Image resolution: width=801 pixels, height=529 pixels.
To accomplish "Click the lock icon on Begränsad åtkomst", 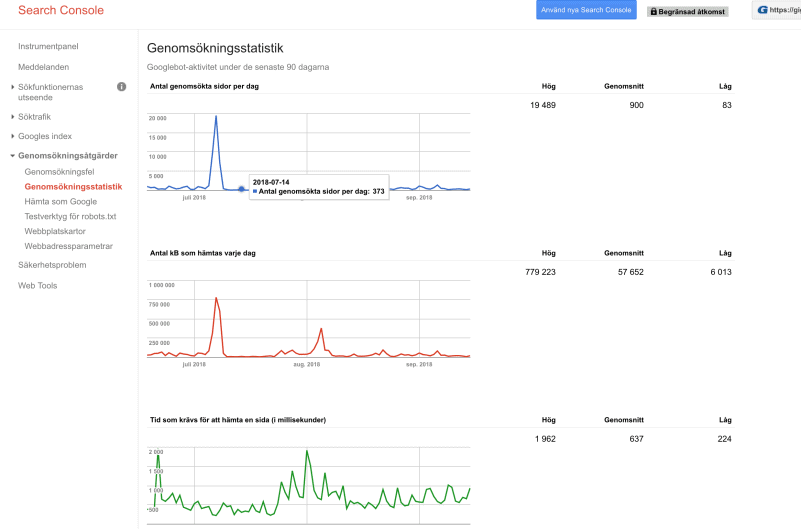I will click(x=653, y=12).
